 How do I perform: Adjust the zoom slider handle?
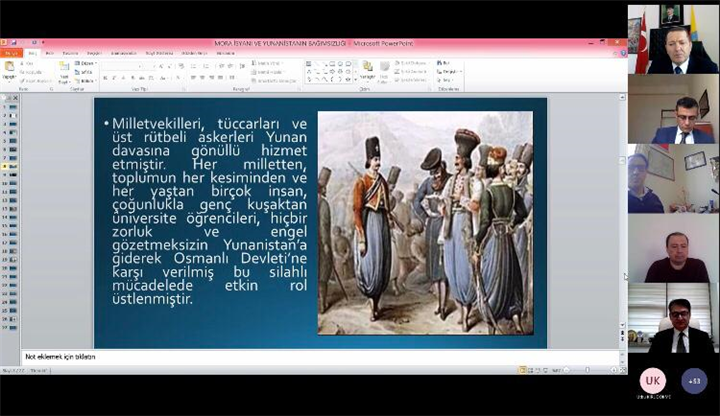click(588, 370)
